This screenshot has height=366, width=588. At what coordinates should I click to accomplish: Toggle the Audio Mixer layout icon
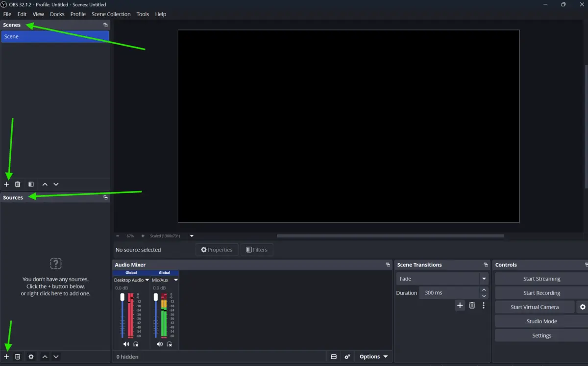click(334, 357)
